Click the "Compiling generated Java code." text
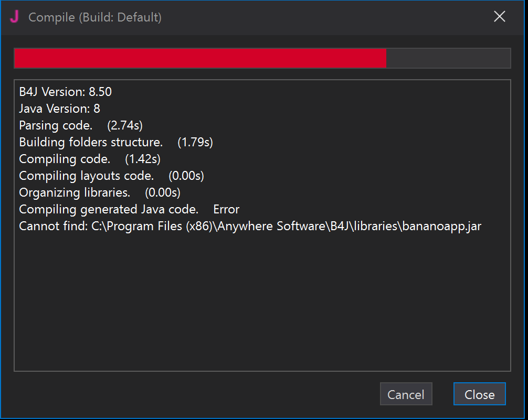Screen dimensions: 528x420 point(108,209)
